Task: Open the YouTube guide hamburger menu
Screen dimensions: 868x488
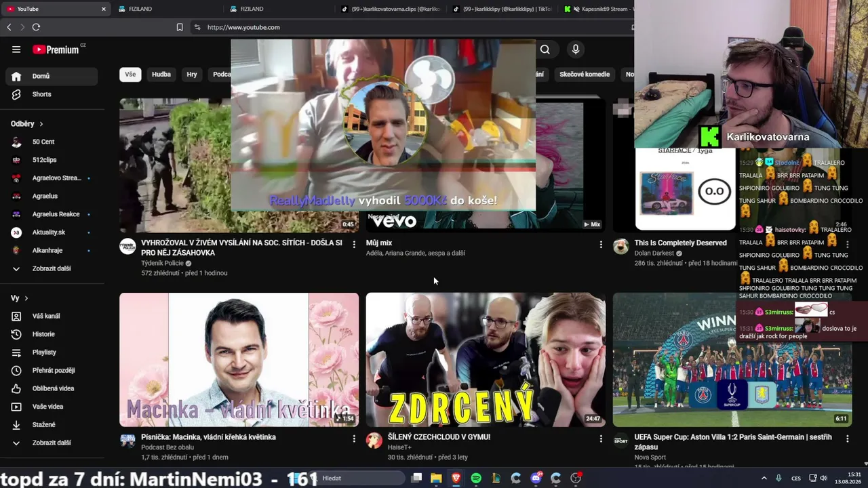Action: click(16, 49)
